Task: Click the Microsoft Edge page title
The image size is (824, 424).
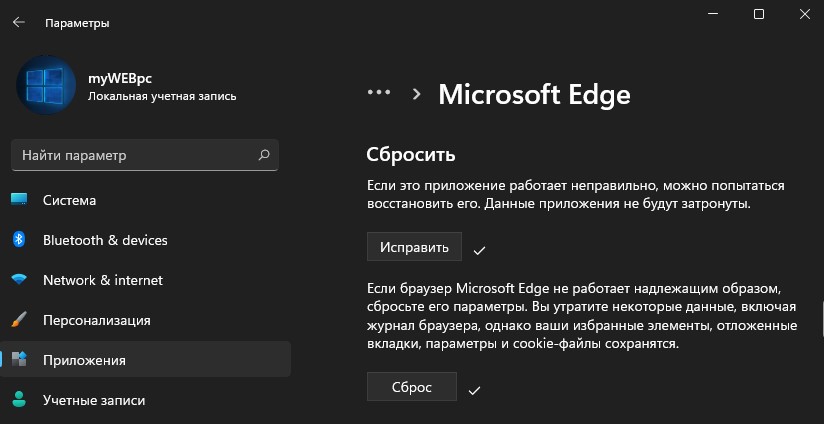Action: pos(534,95)
